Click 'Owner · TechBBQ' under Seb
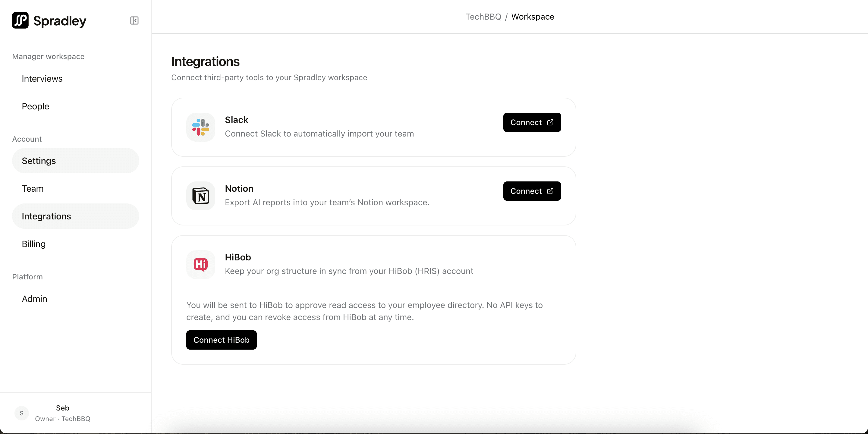 [63, 419]
